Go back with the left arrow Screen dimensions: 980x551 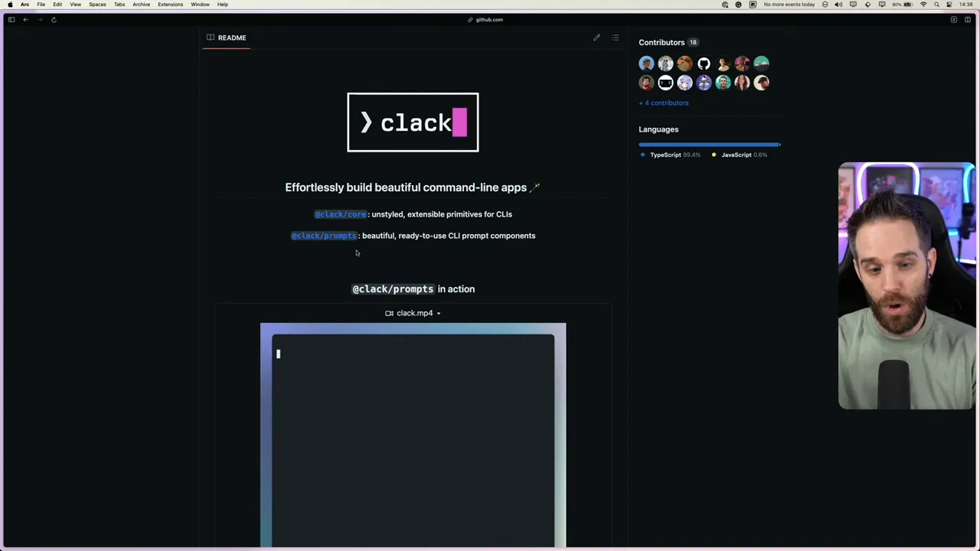[25, 19]
